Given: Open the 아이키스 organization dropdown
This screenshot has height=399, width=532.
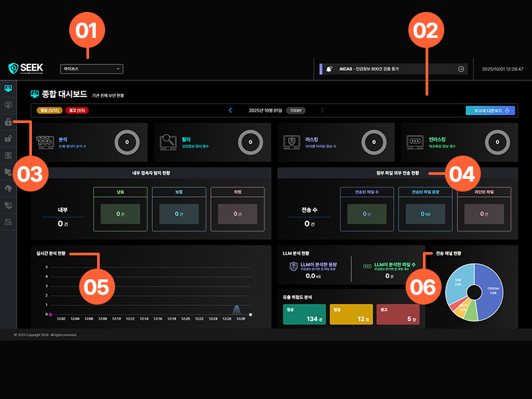Looking at the screenshot, I should [x=91, y=68].
